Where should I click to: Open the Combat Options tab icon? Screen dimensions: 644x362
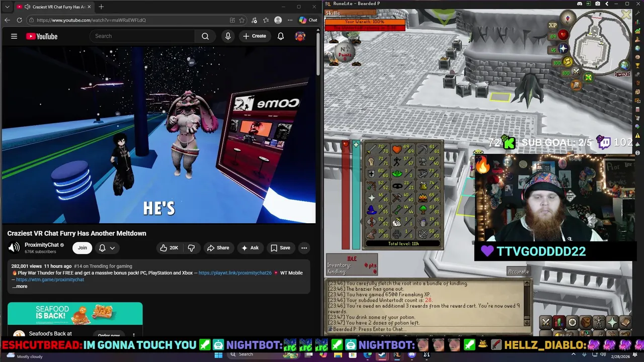(x=546, y=322)
